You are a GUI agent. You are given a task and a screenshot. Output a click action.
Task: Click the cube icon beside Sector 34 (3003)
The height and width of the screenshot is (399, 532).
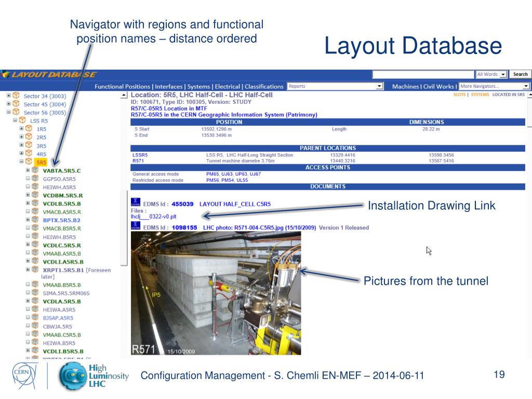click(16, 96)
